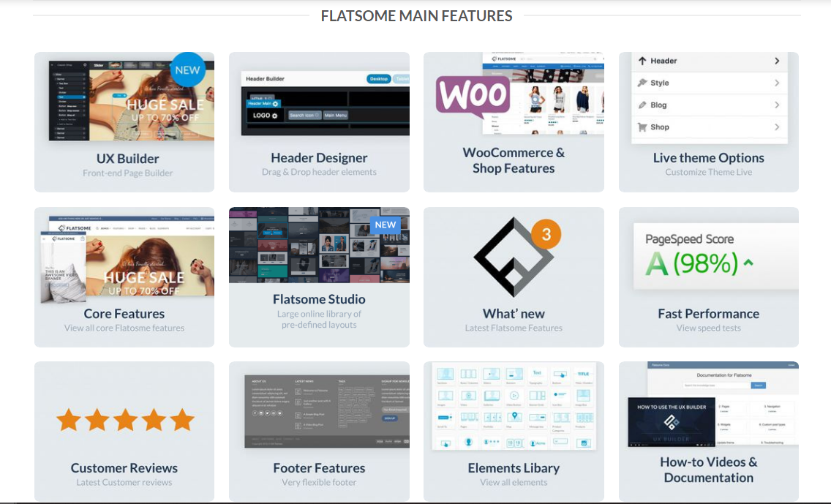Click 'Latest Customer reviews' subtitle
The width and height of the screenshot is (831, 504).
click(x=124, y=482)
